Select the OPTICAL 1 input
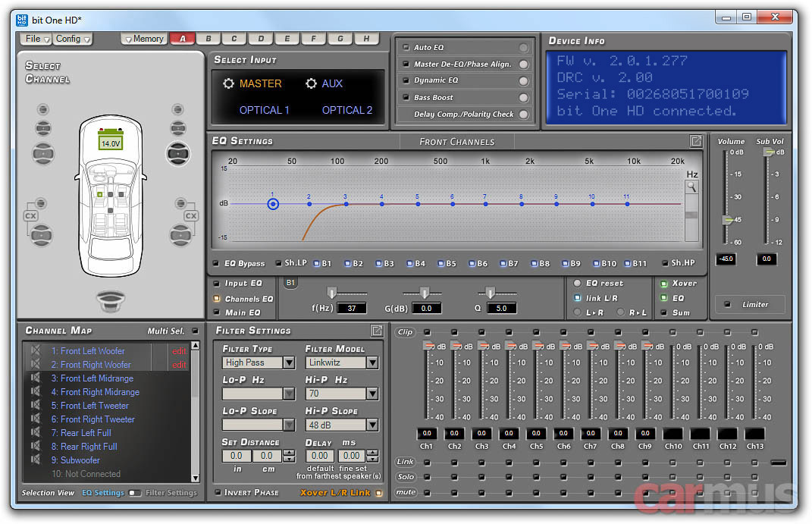This screenshot has height=524, width=812. [x=264, y=110]
